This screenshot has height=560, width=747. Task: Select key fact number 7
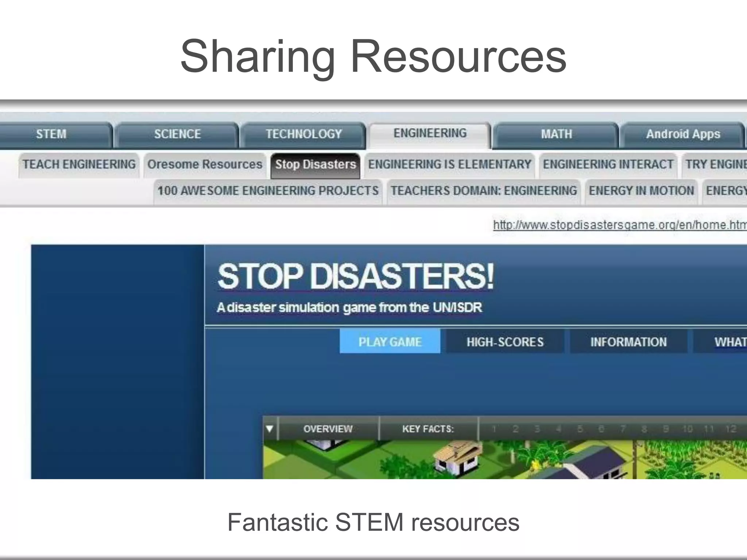pos(623,429)
